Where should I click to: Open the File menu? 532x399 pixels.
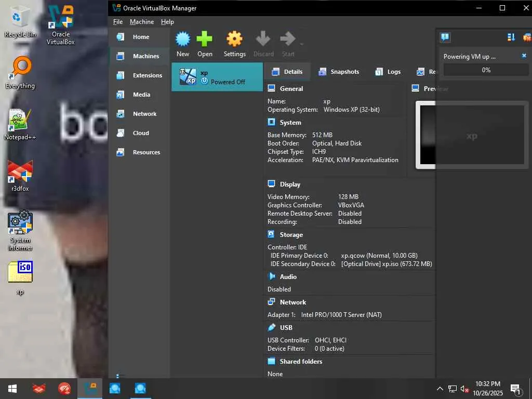click(x=118, y=22)
